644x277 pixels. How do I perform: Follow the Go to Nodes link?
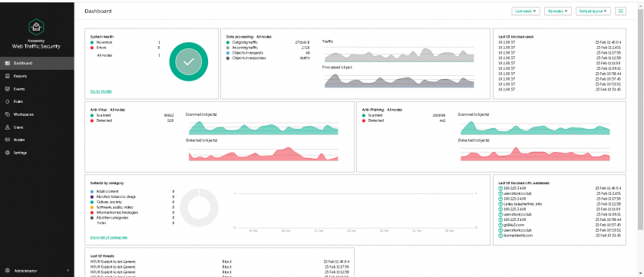tap(101, 91)
